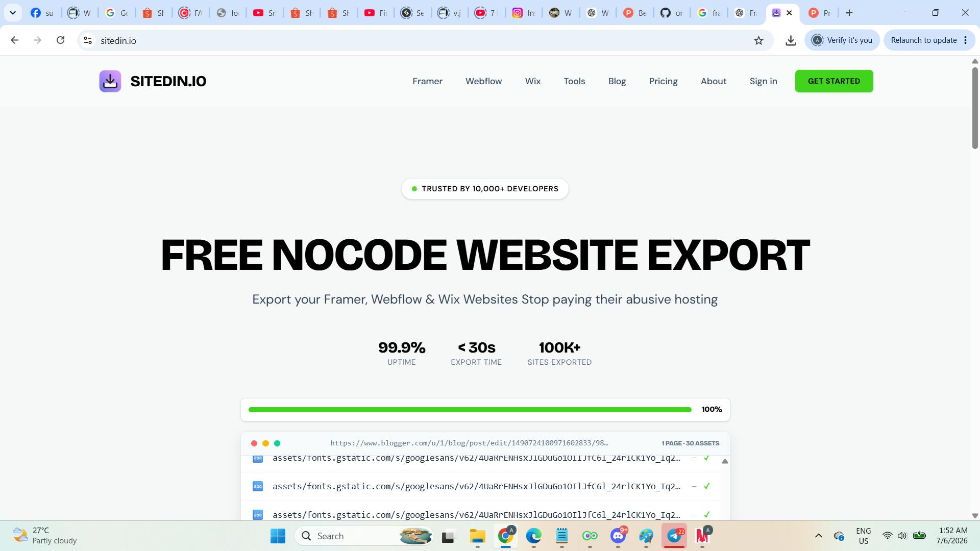Open the About page
980x551 pixels.
713,81
